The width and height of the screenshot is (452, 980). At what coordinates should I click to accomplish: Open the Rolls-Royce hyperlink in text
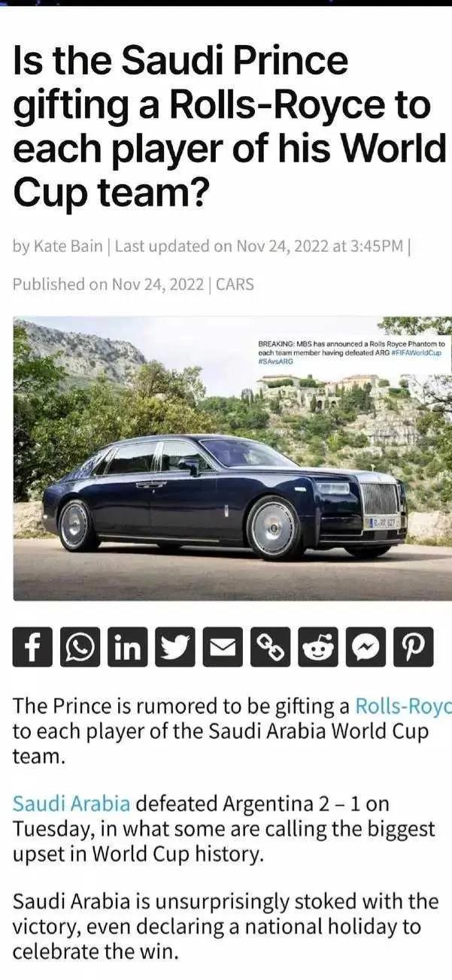coord(402,706)
